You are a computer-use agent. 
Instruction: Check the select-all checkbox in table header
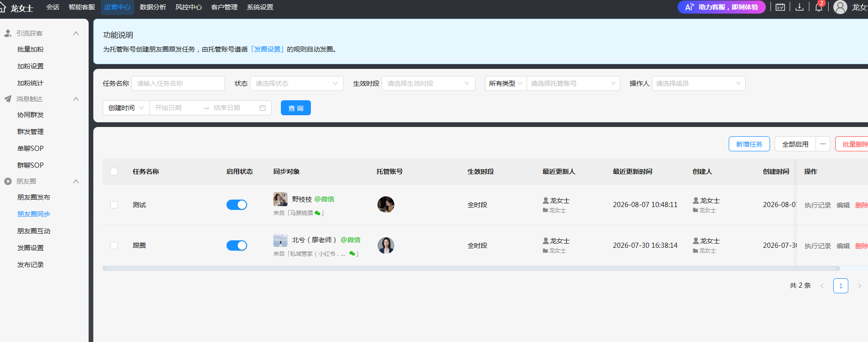point(114,171)
